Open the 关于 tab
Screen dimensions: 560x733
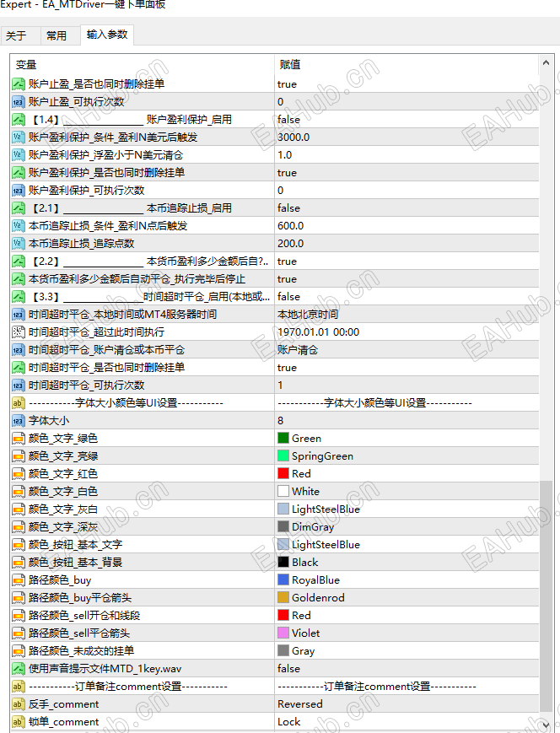16,35
